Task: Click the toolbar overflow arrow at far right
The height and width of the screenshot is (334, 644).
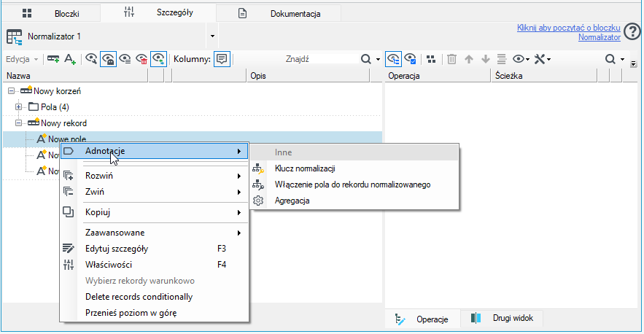Action: click(634, 63)
